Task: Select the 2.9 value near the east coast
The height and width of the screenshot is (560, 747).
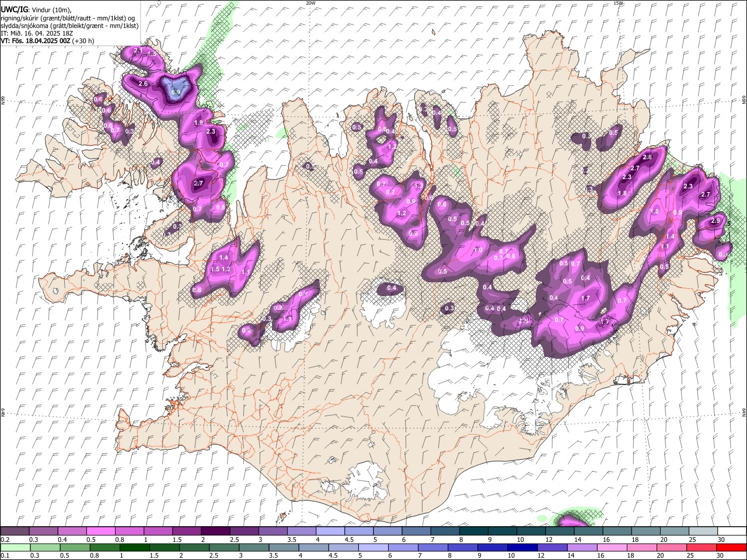Action: [716, 221]
